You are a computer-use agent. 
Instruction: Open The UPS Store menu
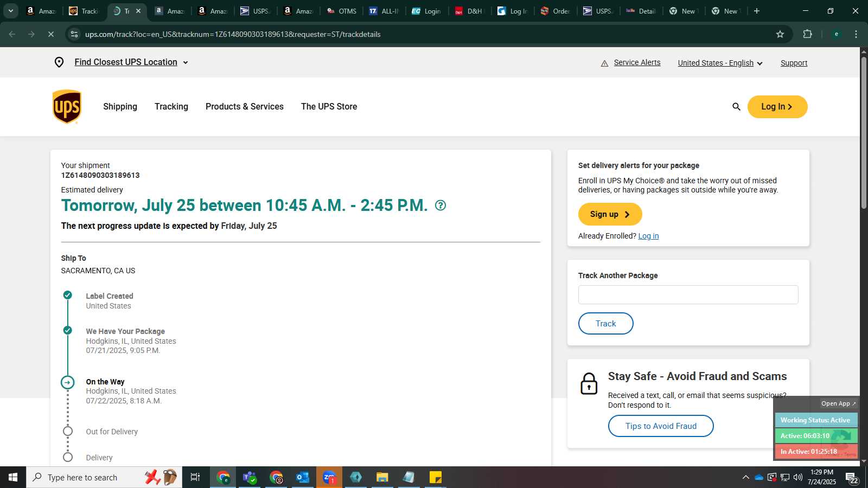point(329,107)
